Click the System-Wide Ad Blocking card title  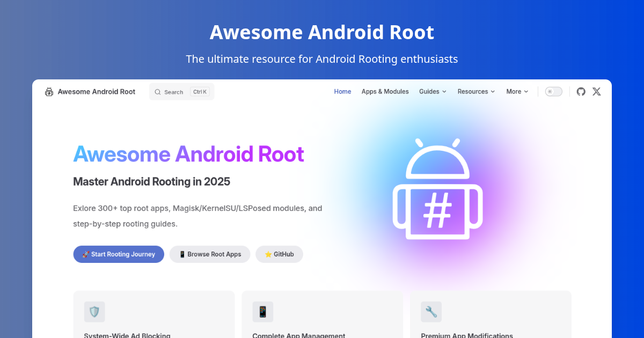127,335
